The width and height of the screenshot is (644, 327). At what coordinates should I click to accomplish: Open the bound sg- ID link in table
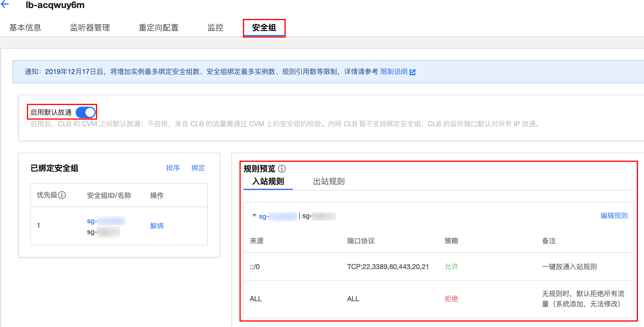click(x=106, y=221)
